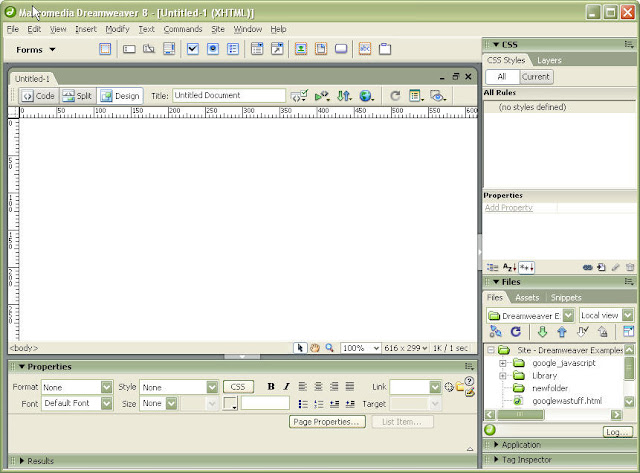The image size is (640, 473).
Task: Toggle Italic text formatting
Action: (x=287, y=387)
